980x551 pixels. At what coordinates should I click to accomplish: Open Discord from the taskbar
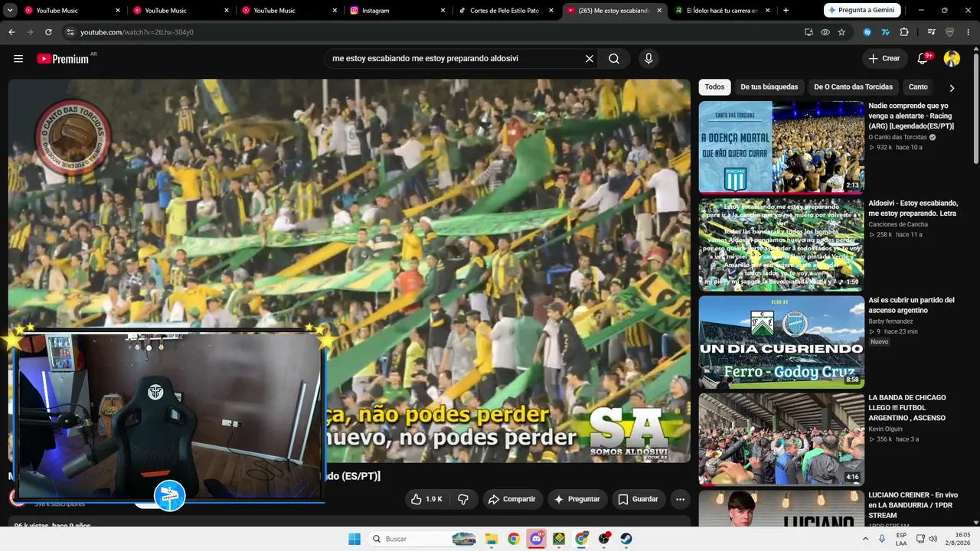[x=537, y=539]
